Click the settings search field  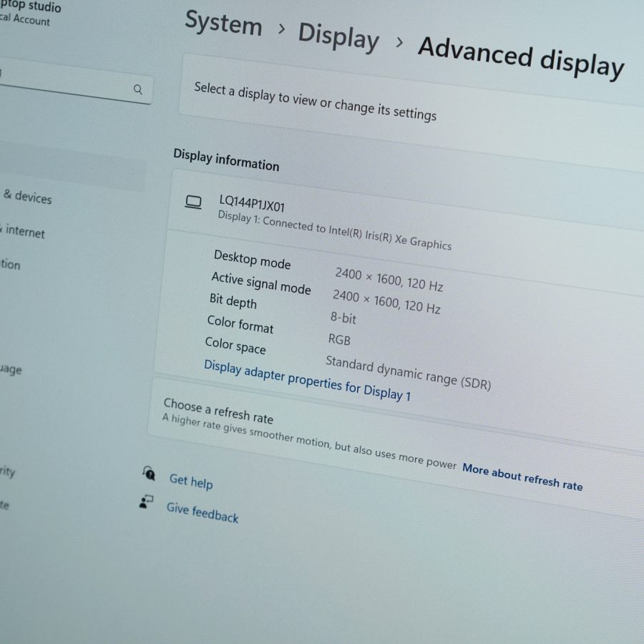pos(76,82)
